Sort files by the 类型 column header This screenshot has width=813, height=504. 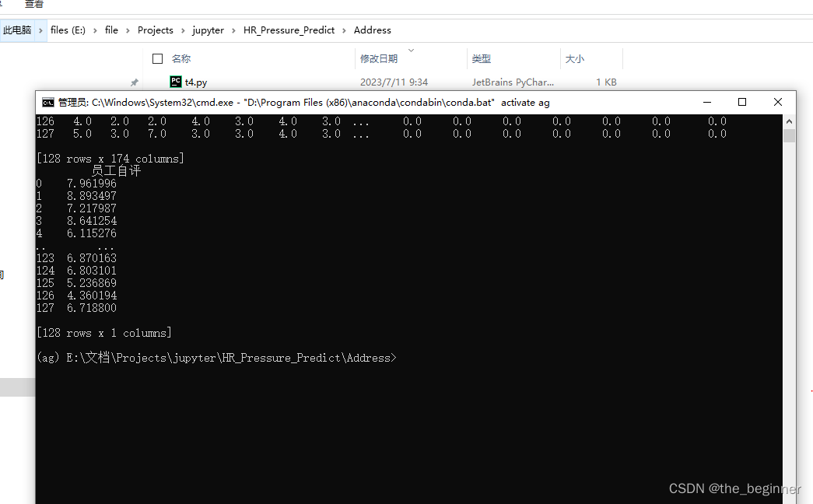(481, 58)
